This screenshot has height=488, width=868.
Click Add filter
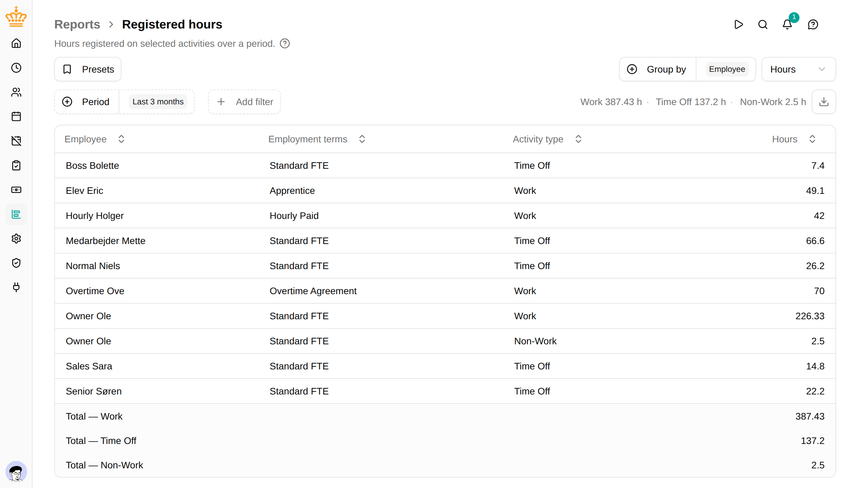244,102
